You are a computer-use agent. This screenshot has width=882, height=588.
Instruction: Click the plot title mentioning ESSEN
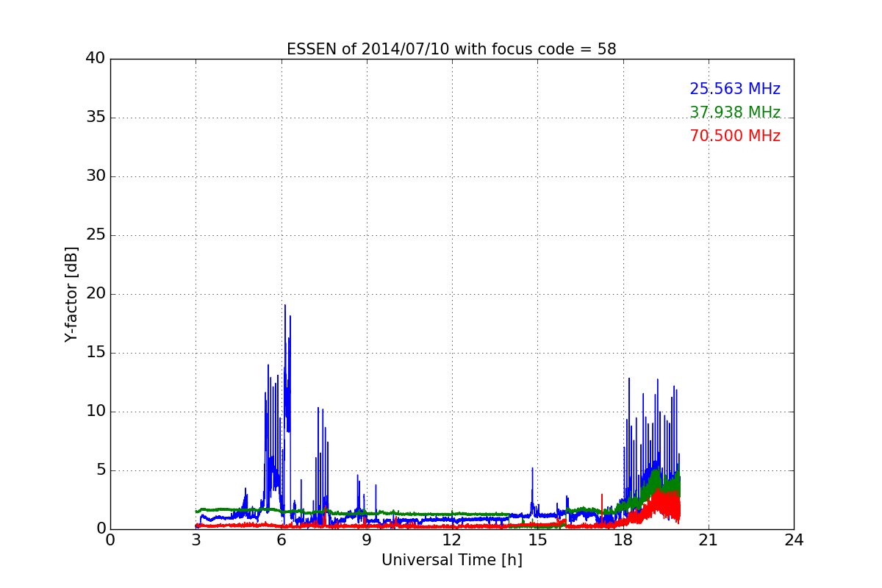pyautogui.click(x=451, y=49)
